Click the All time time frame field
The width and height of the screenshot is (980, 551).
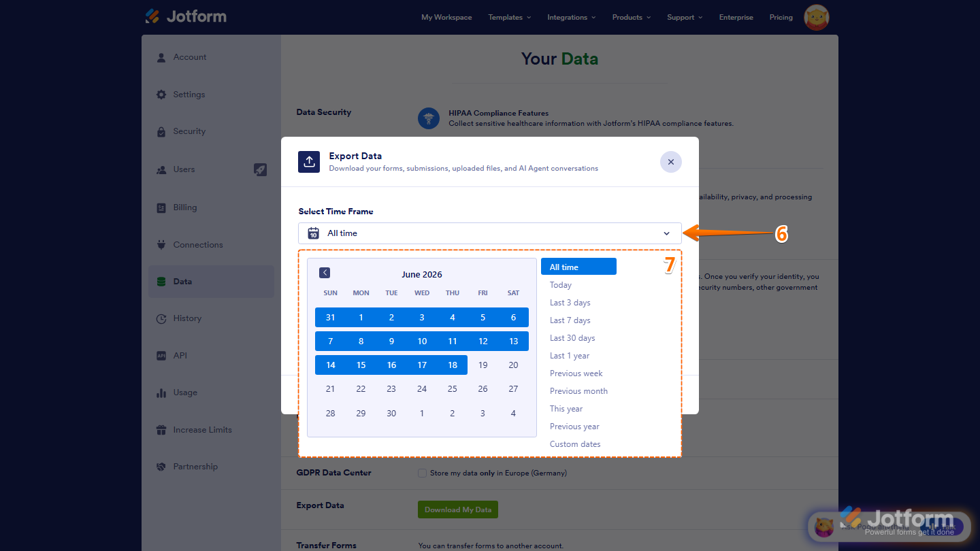(490, 233)
